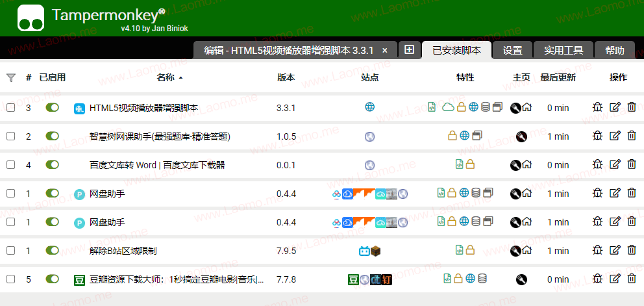Image resolution: width=644 pixels, height=306 pixels.
Task: Disable HTML5视频播放器增强脚本 toggle
Action: (x=52, y=107)
